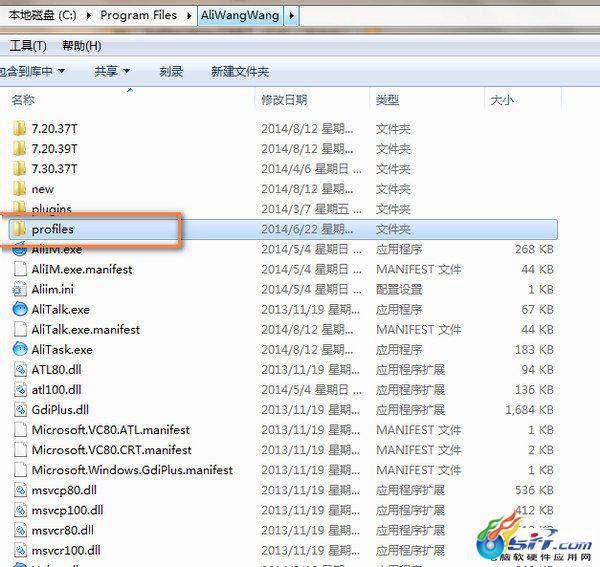Click the ATL80.dll file icon
This screenshot has height=567, width=600.
(20, 370)
